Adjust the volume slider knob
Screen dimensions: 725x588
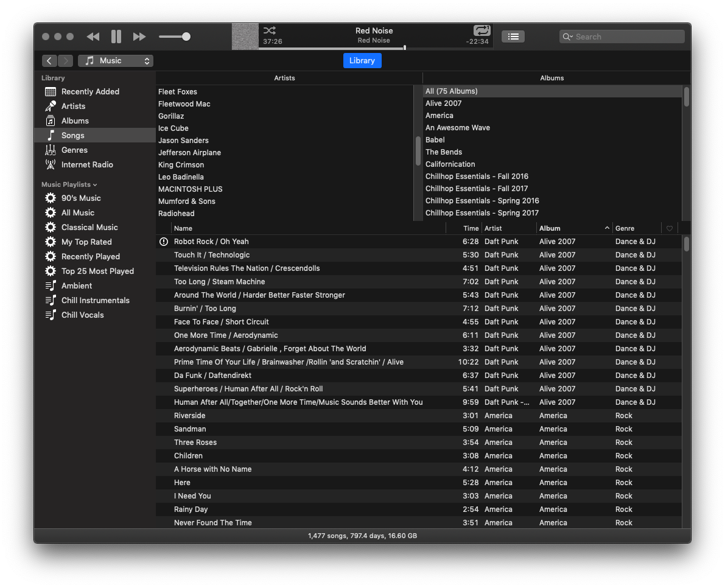point(186,37)
